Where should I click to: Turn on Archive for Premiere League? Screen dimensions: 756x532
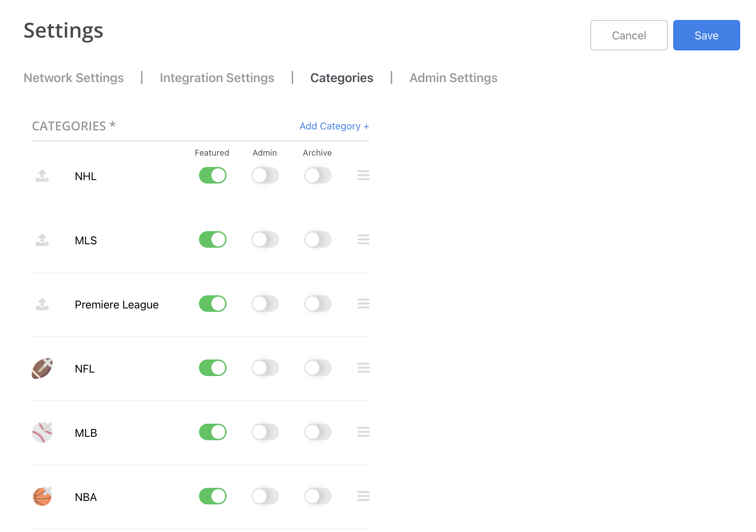[318, 304]
